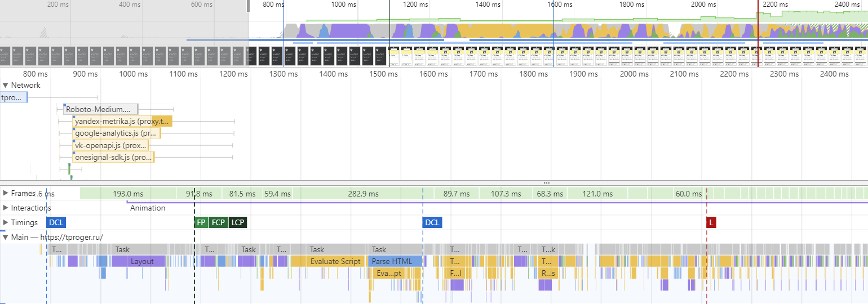Select DCL marker beside the Timings label
This screenshot has width=868, height=304.
tap(56, 222)
